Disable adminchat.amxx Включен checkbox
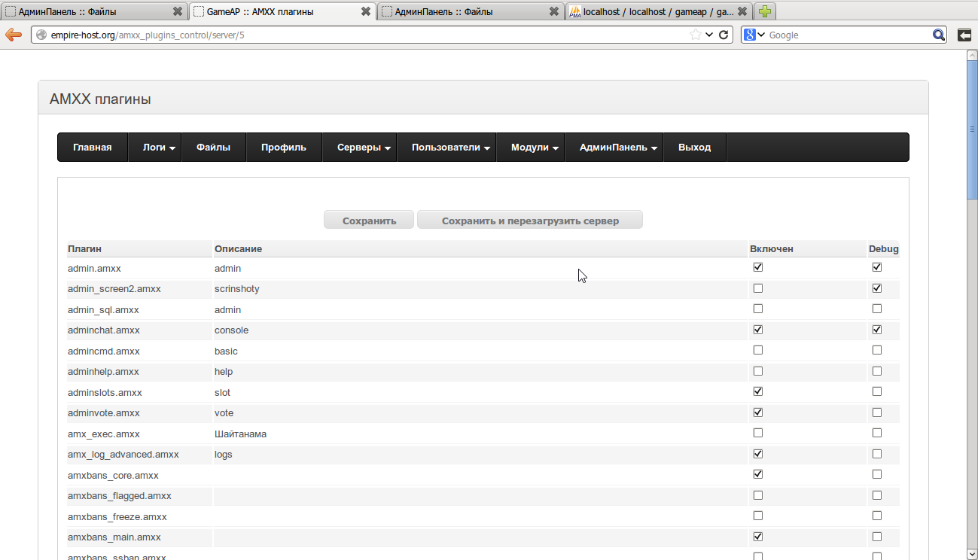The width and height of the screenshot is (978, 560). coord(758,330)
